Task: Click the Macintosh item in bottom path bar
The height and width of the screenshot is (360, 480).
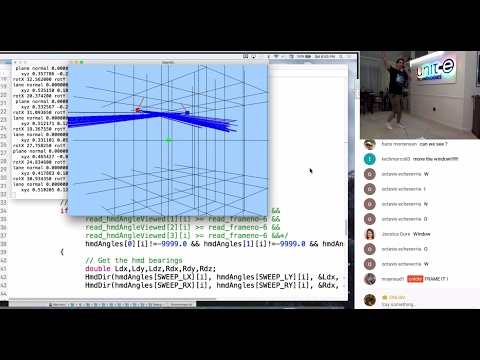Action: coord(57,305)
